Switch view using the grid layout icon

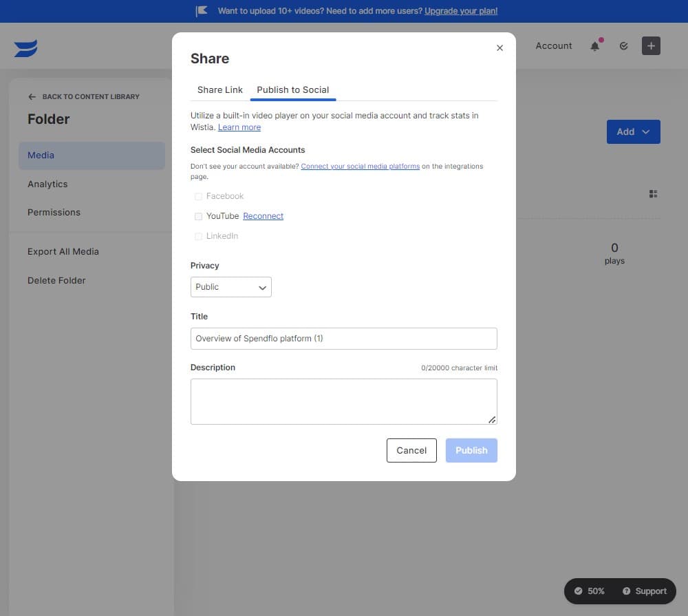click(x=653, y=193)
